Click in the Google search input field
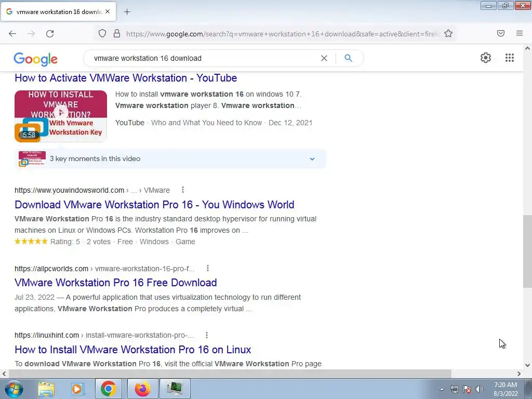Viewport: 532px width, 399px height. [204, 58]
